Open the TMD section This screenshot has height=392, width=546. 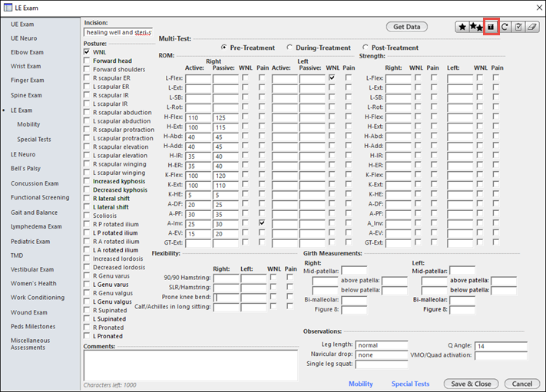[x=17, y=255]
